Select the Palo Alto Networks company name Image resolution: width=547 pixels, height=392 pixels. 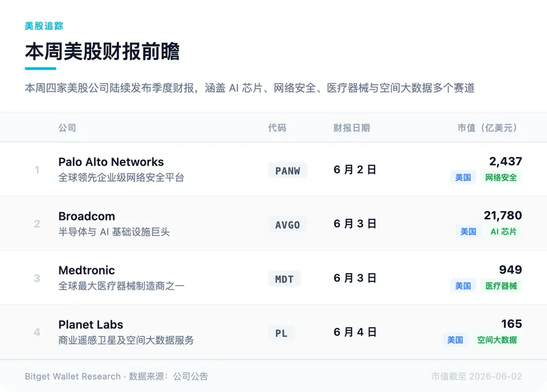point(111,162)
